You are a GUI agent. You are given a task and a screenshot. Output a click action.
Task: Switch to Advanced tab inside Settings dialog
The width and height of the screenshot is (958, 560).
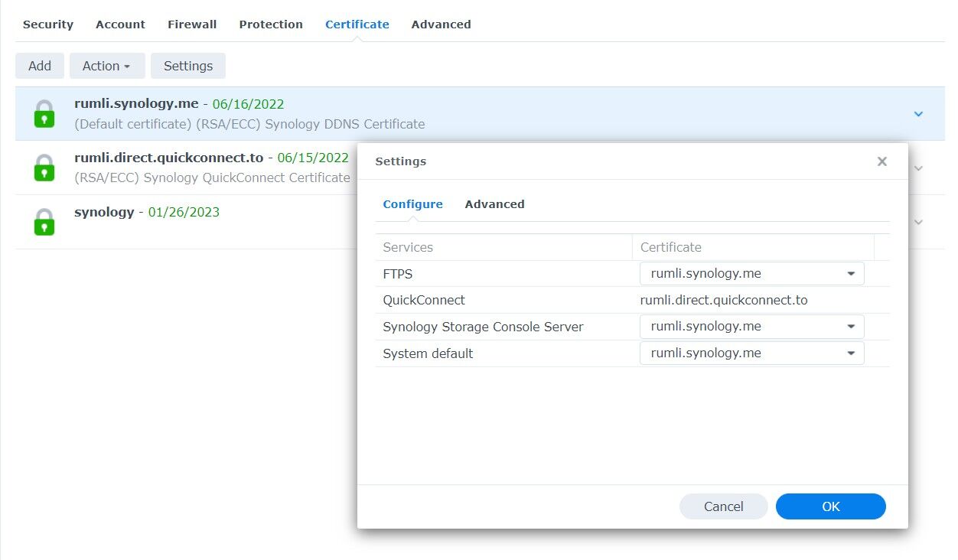(494, 204)
